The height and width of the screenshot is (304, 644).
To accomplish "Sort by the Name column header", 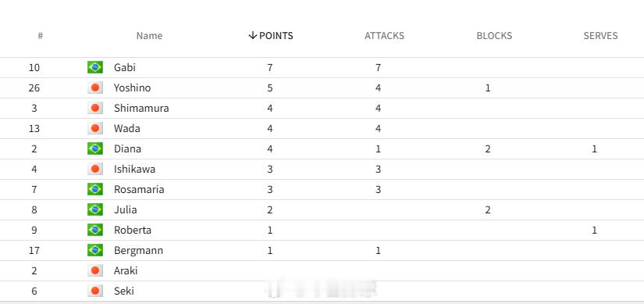I will pyautogui.click(x=149, y=36).
